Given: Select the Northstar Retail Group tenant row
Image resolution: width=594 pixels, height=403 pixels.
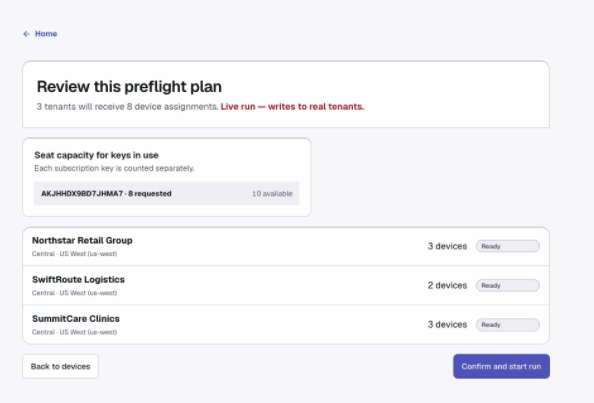Looking at the screenshot, I should (286, 247).
